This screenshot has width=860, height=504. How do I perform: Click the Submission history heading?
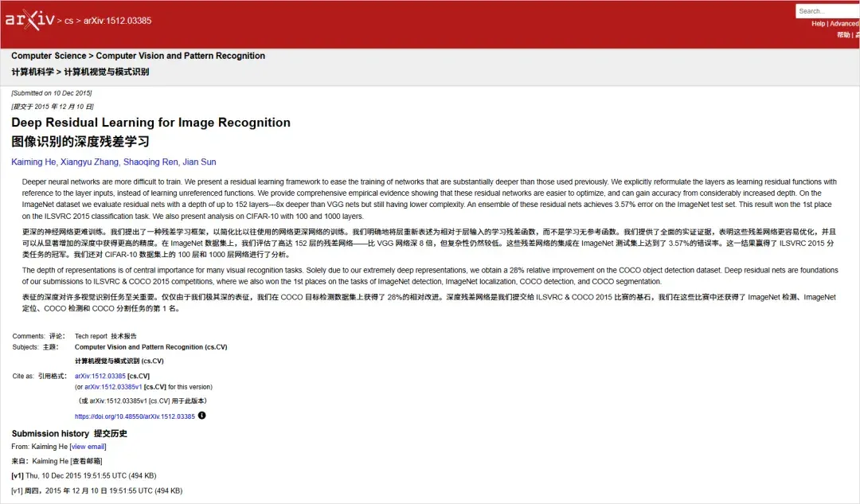(x=50, y=433)
